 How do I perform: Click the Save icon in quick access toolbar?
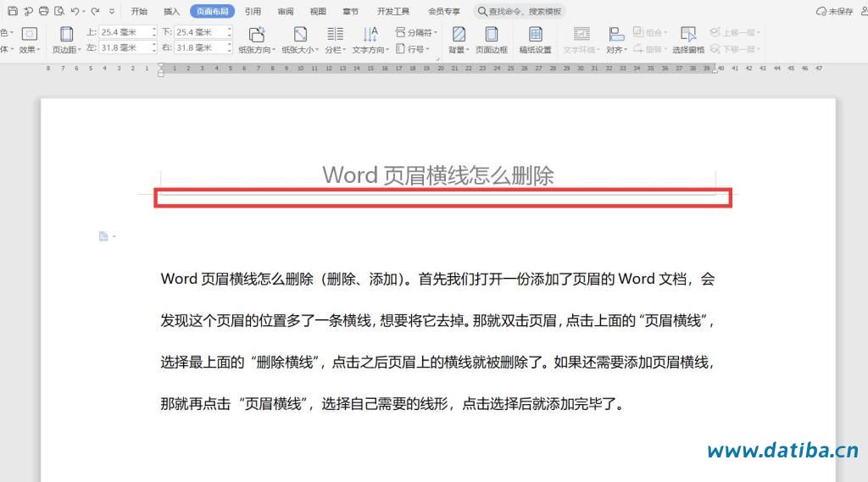[x=12, y=11]
